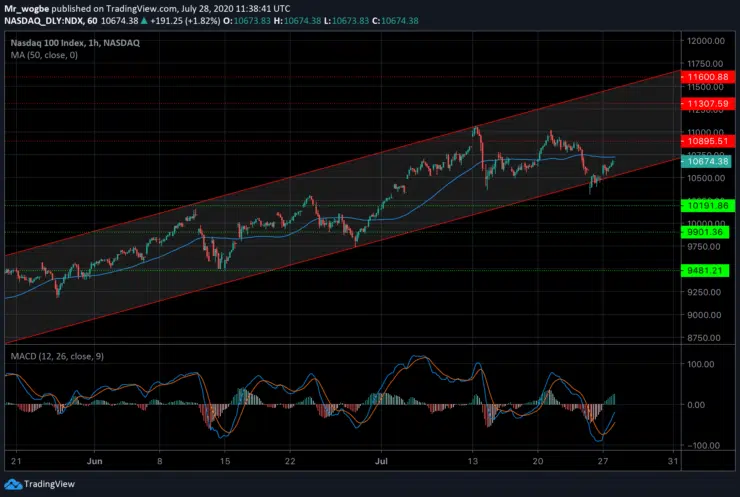Click the 11307.59 red price label
This screenshot has height=497, width=740.
(x=706, y=102)
